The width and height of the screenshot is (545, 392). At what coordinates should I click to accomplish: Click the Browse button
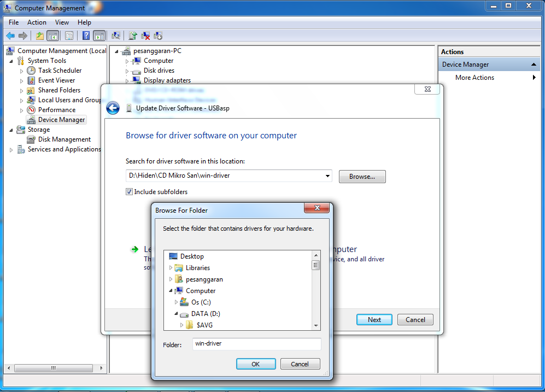(362, 176)
